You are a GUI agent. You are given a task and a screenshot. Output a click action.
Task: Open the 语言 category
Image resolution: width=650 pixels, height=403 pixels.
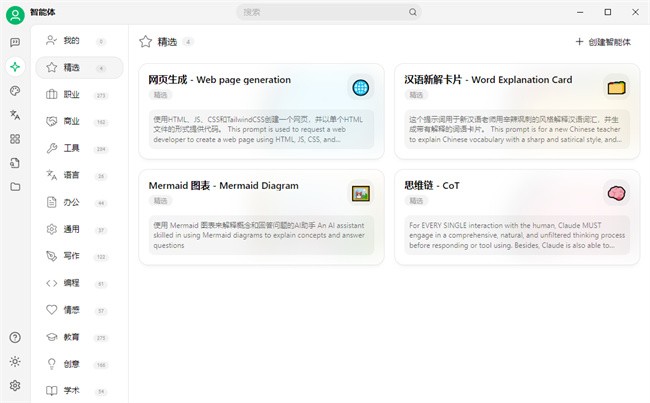[79, 175]
